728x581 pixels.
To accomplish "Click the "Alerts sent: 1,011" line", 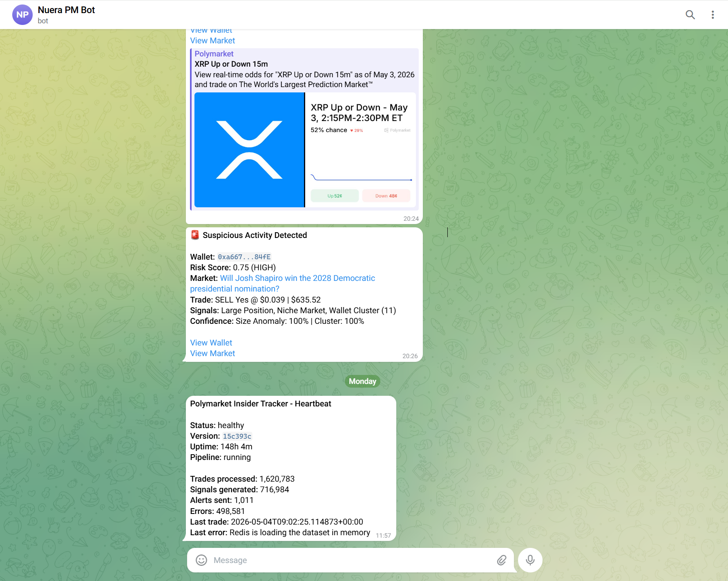I will click(x=222, y=500).
